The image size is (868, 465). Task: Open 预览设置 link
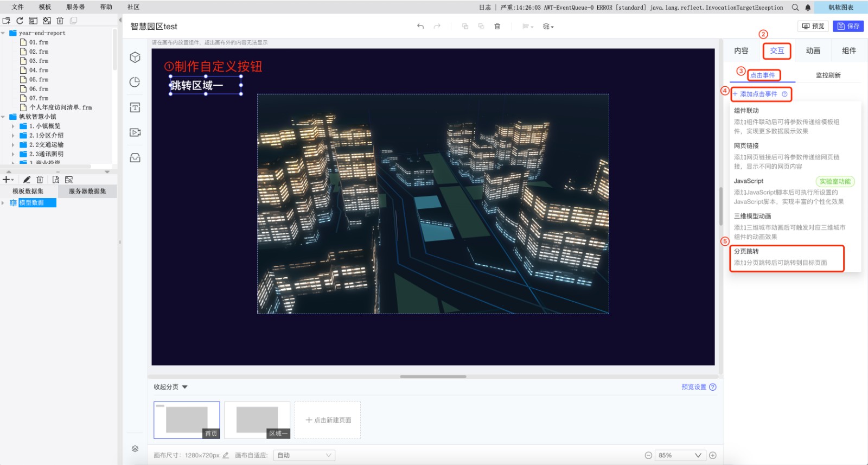tap(694, 387)
